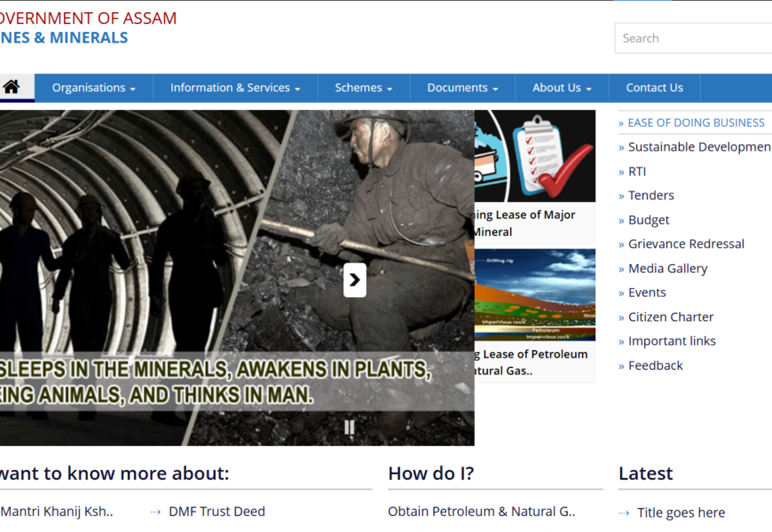772x532 pixels.
Task: Expand the Organisations dropdown menu
Action: coord(93,88)
